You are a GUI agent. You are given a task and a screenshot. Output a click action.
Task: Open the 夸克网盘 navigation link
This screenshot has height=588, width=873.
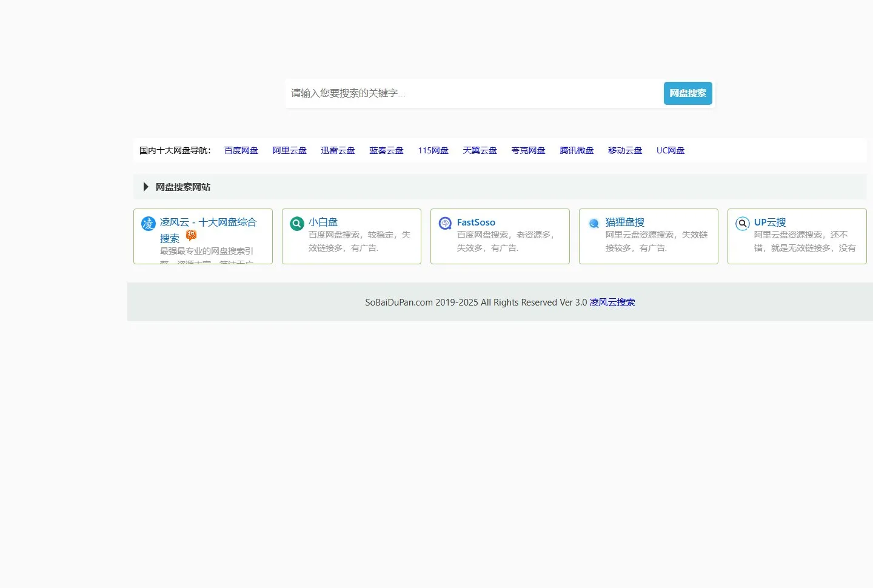click(529, 150)
